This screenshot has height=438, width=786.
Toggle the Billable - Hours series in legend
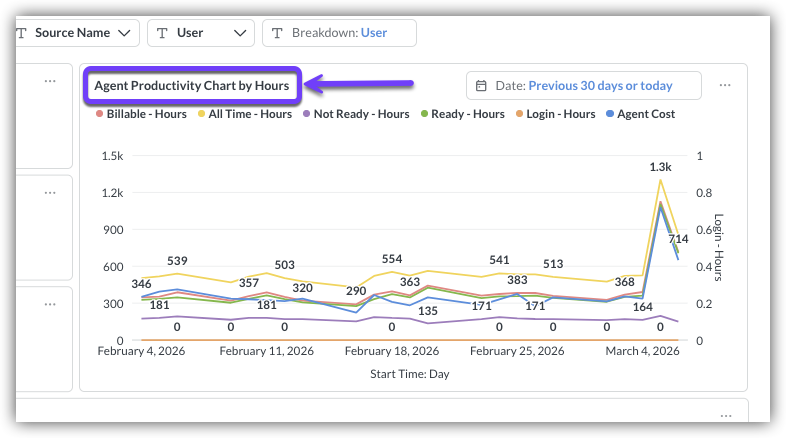140,114
